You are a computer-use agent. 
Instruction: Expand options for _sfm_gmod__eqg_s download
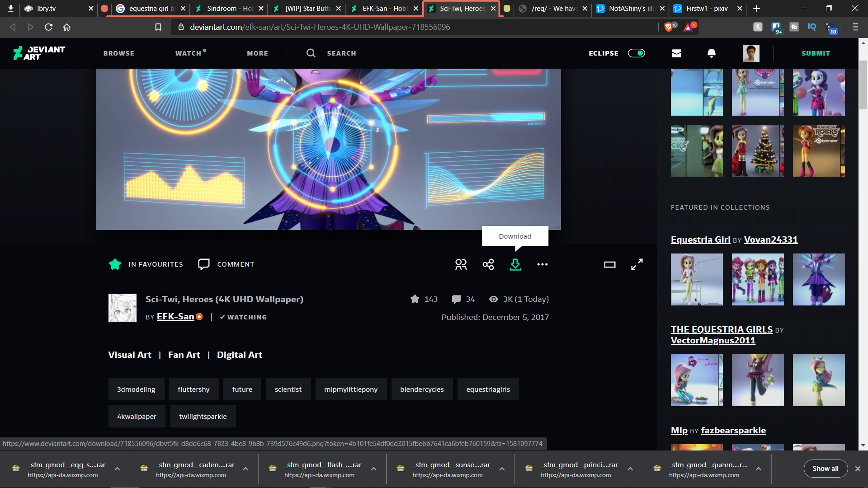click(117, 469)
